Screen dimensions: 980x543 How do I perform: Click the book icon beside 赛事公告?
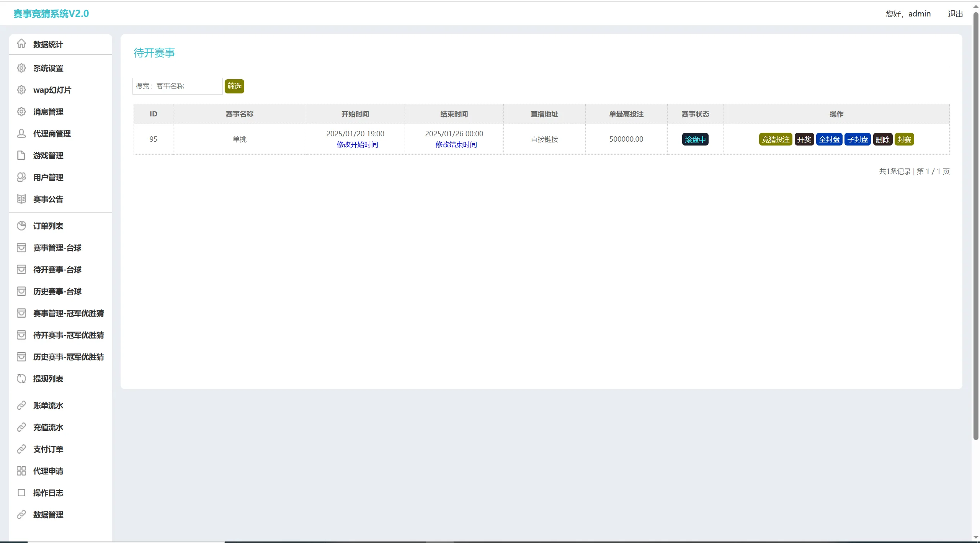(x=21, y=199)
